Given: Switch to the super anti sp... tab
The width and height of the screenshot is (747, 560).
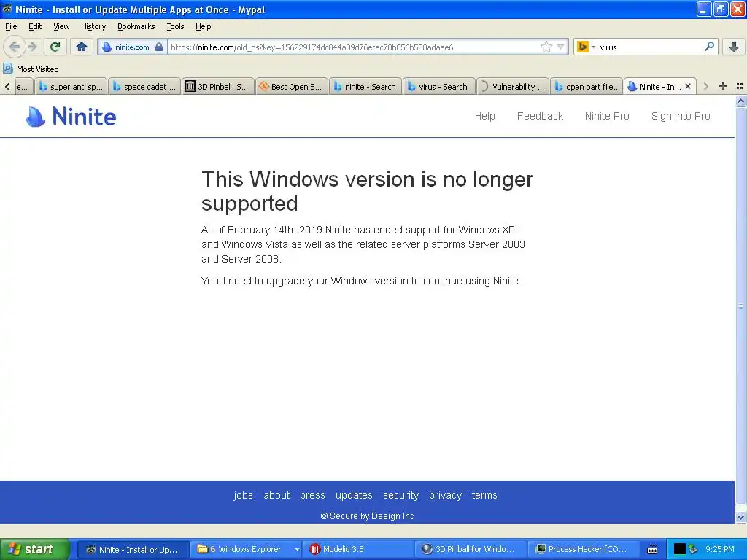Looking at the screenshot, I should (x=71, y=86).
